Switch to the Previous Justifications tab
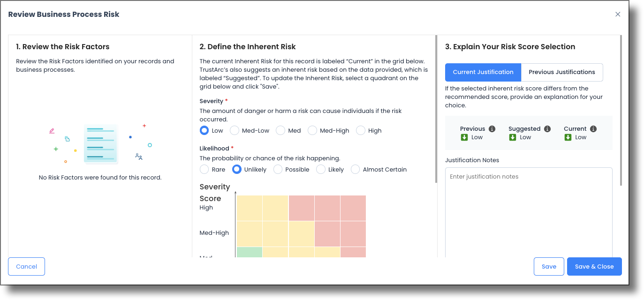Viewport: 644px width, 300px height. pos(562,72)
